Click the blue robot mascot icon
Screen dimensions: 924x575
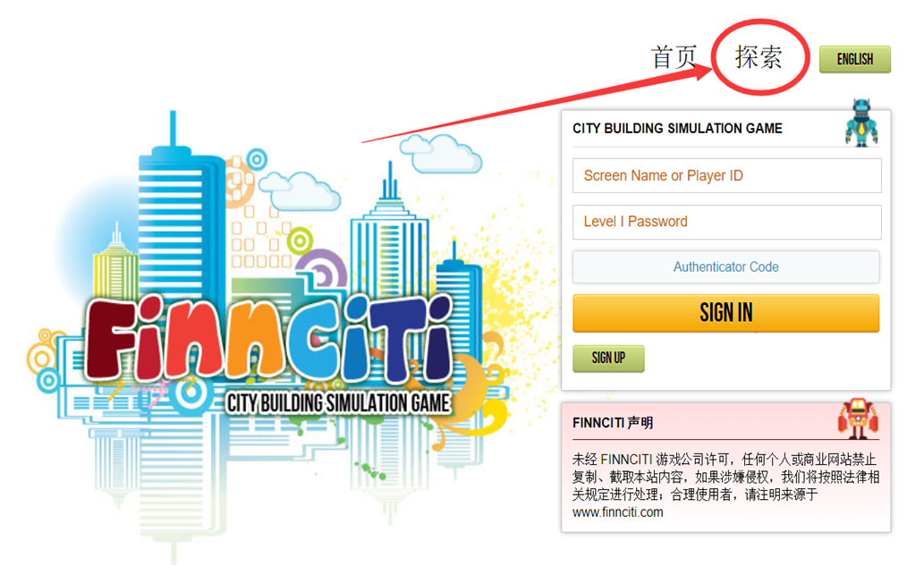pyautogui.click(x=861, y=123)
